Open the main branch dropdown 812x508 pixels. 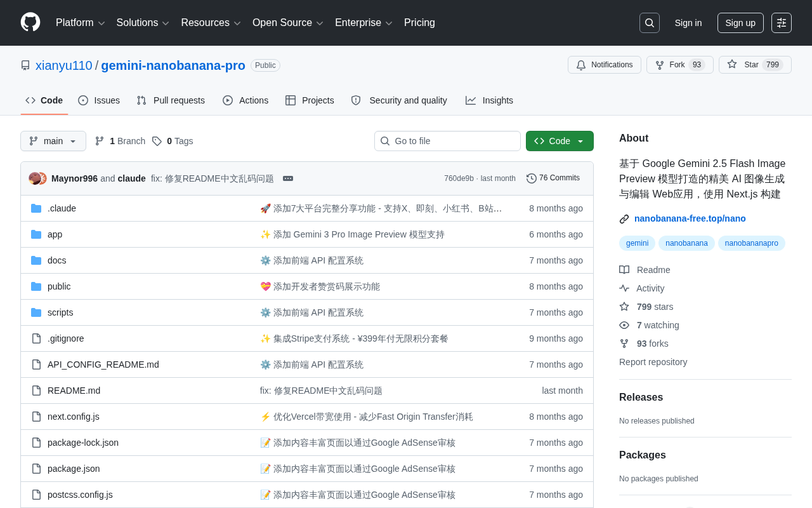click(x=53, y=141)
